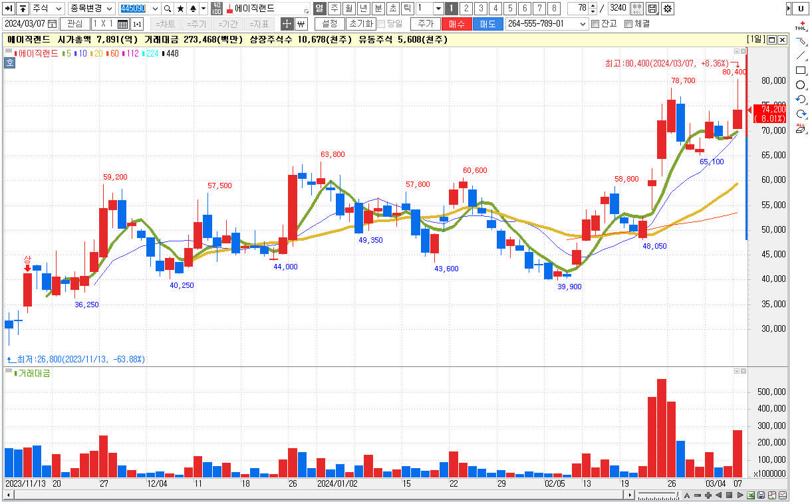Open account number 264-555-789-01 dropdown
812x504 pixels.
click(x=583, y=24)
